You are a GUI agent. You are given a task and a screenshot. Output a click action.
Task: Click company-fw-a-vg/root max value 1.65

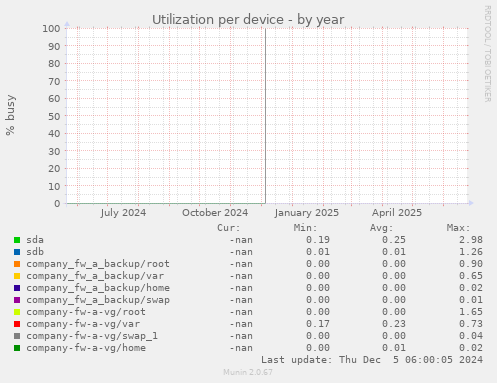point(471,312)
